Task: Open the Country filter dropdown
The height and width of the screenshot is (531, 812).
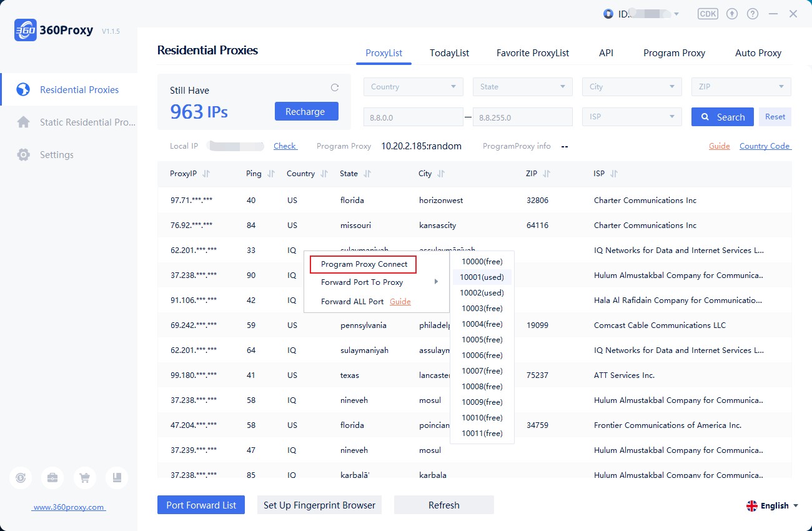Action: pyautogui.click(x=413, y=87)
